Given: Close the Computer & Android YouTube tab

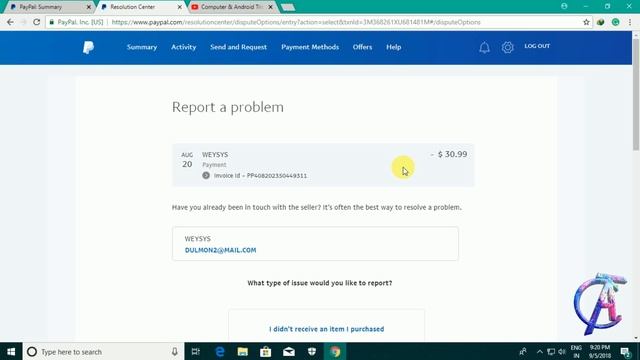Looking at the screenshot, I should [270, 7].
